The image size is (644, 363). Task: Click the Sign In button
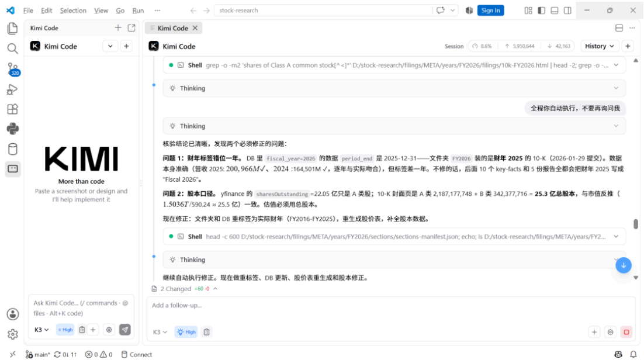click(x=490, y=11)
